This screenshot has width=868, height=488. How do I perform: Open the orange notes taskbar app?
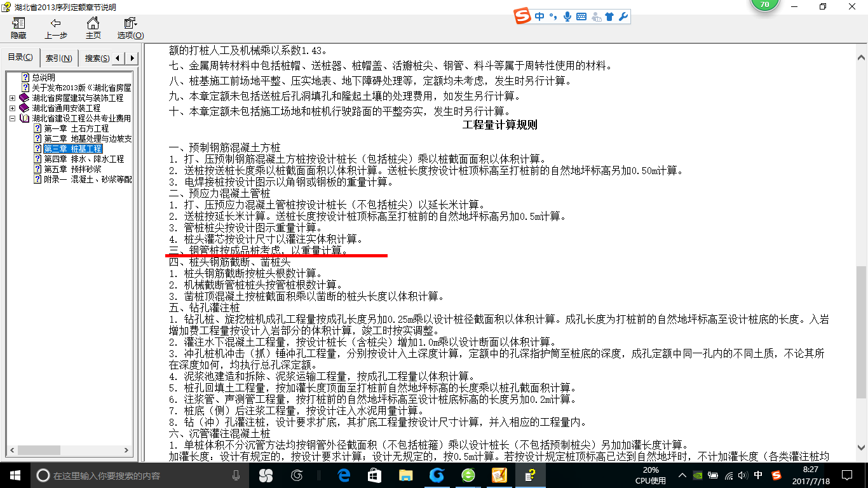click(499, 475)
